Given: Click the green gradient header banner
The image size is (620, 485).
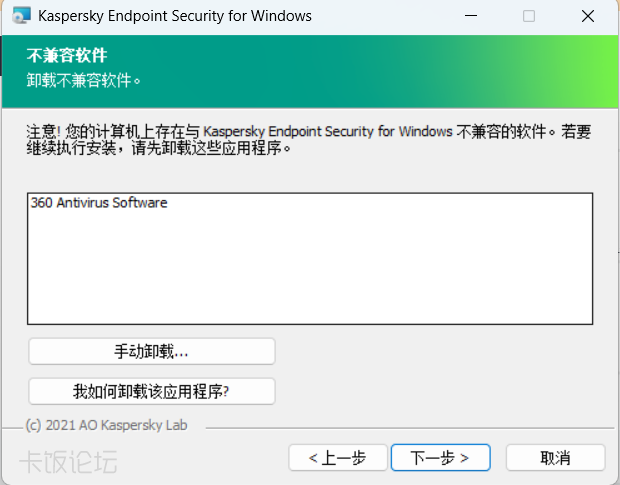Looking at the screenshot, I should [400, 70].
